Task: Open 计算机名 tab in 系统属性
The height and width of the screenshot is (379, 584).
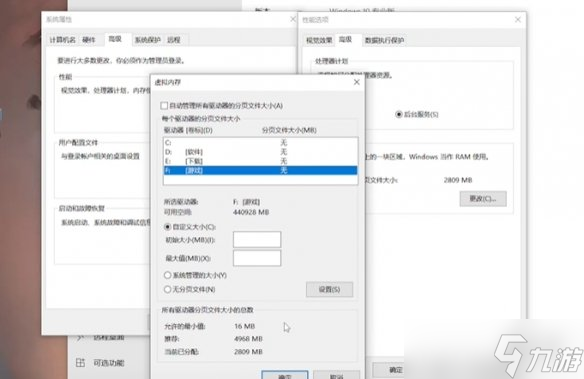Action: (x=62, y=39)
